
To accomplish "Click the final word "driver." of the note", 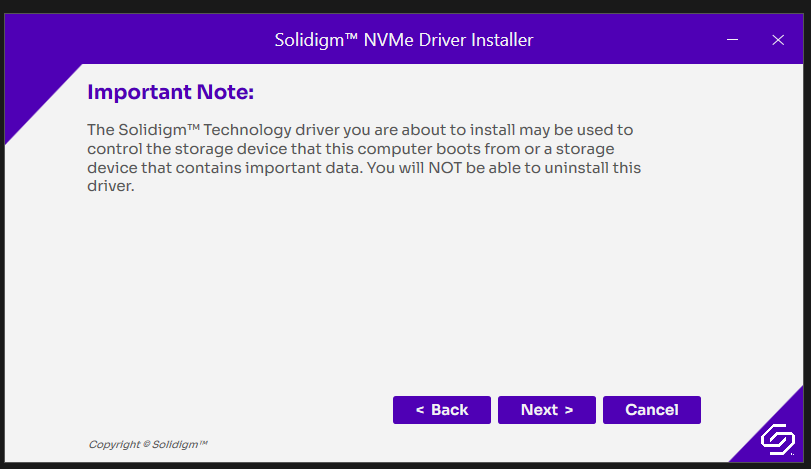I will pyautogui.click(x=110, y=187).
